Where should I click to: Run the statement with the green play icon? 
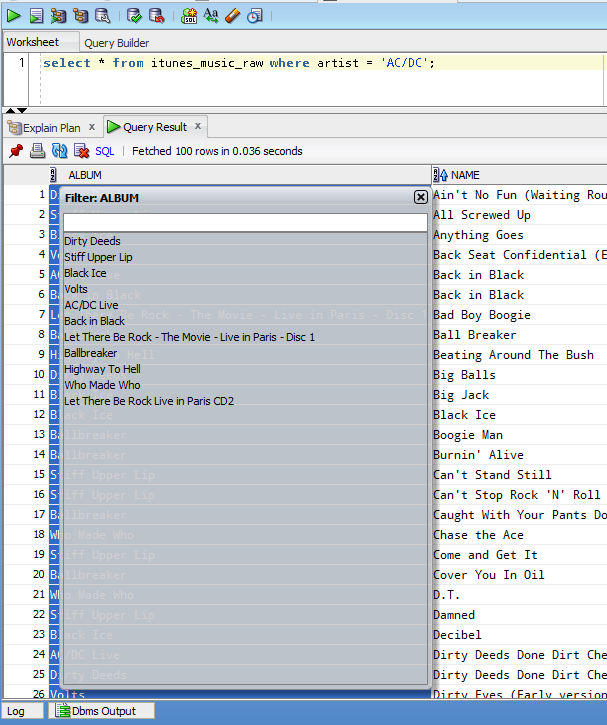click(x=13, y=16)
